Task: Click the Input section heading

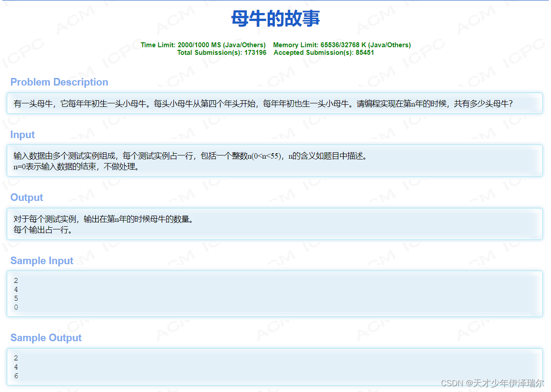Action: pos(23,135)
